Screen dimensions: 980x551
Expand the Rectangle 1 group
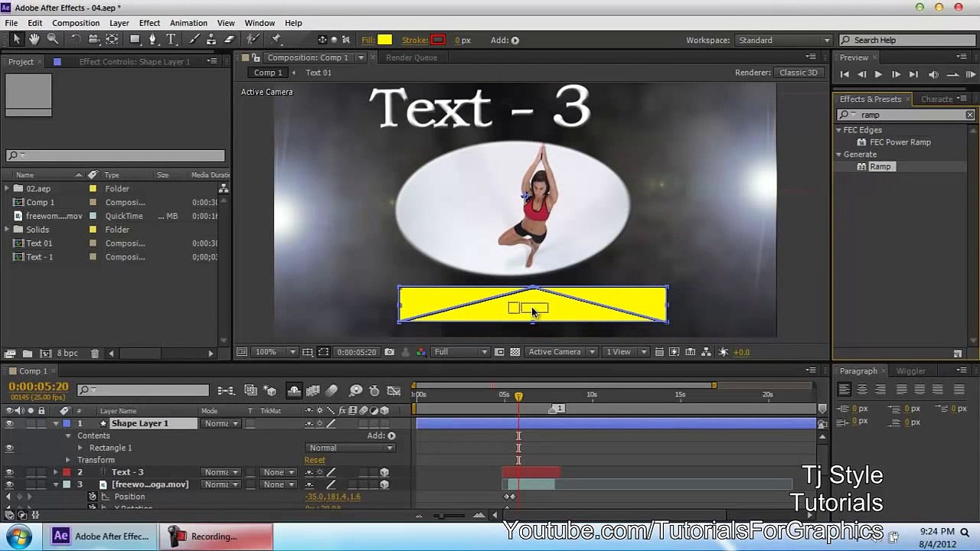(80, 448)
